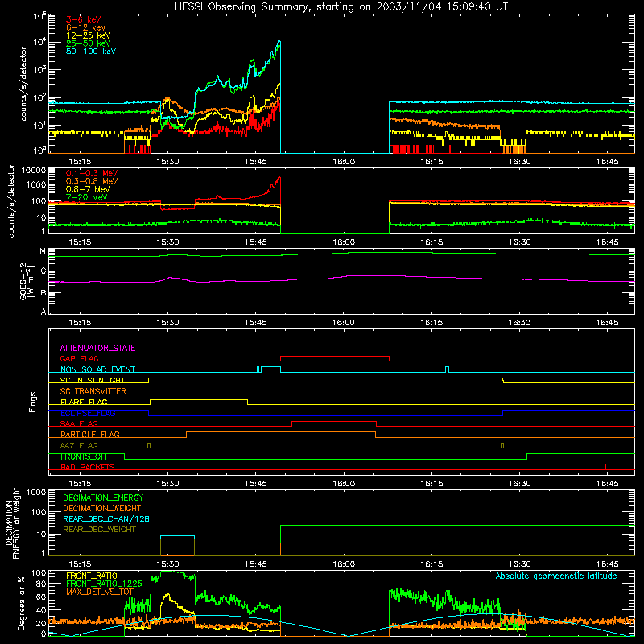Click the MAX_DET_VS_TOT legend label
This screenshot has height=644, width=644.
pos(100,592)
